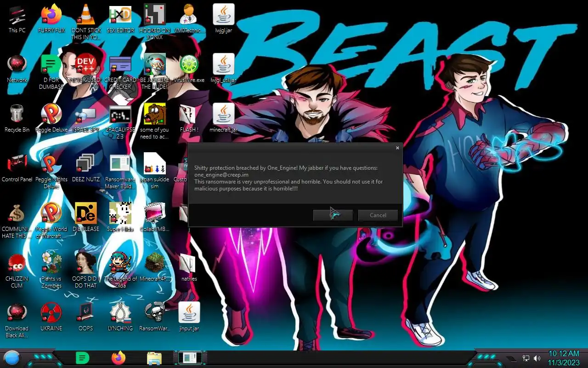Open File Explorer from the taskbar

(154, 358)
